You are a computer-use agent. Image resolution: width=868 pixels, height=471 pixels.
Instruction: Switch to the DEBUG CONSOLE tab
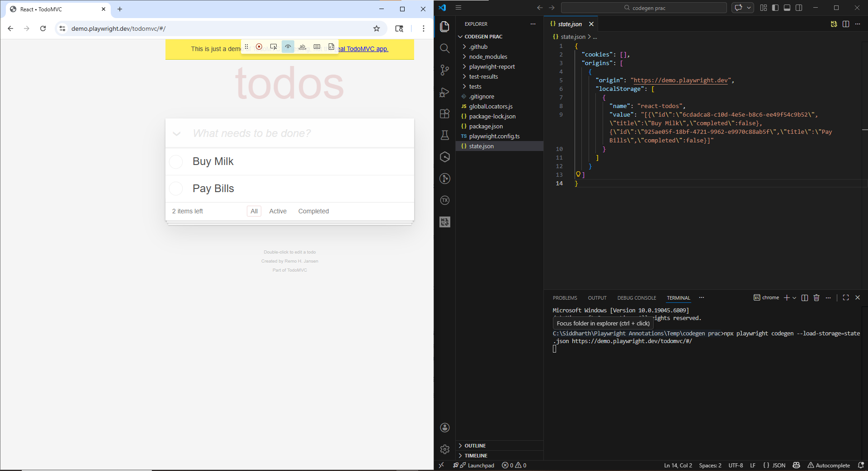click(x=637, y=298)
